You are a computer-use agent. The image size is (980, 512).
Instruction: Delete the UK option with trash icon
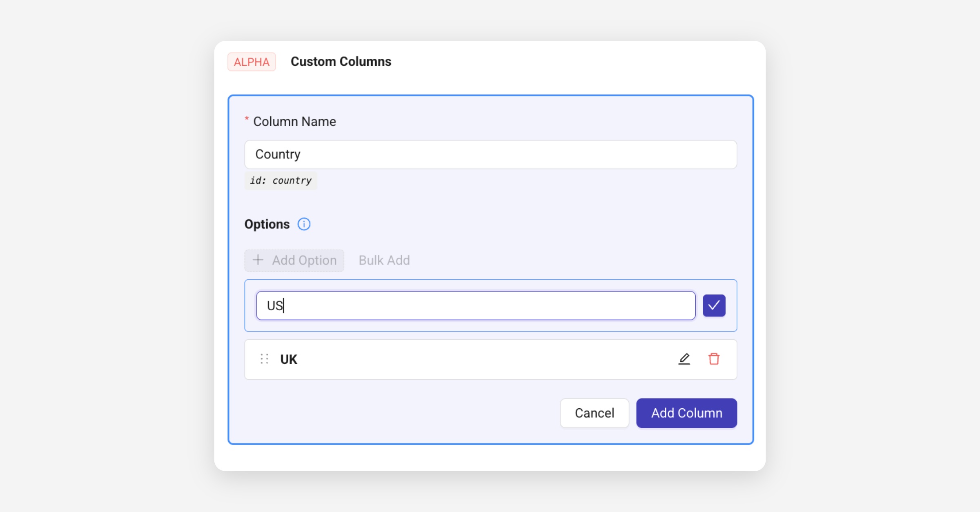[714, 359]
